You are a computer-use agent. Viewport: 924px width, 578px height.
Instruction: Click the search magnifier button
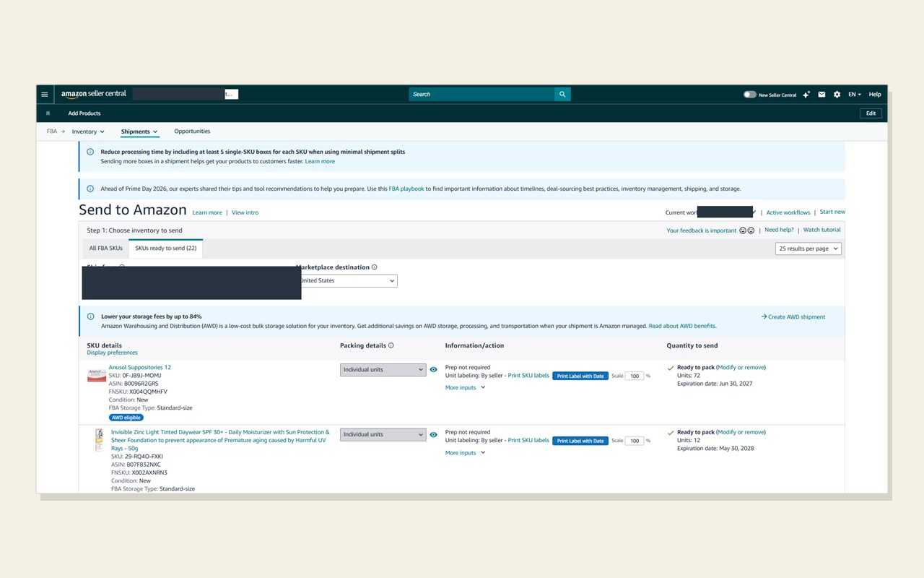562,95
